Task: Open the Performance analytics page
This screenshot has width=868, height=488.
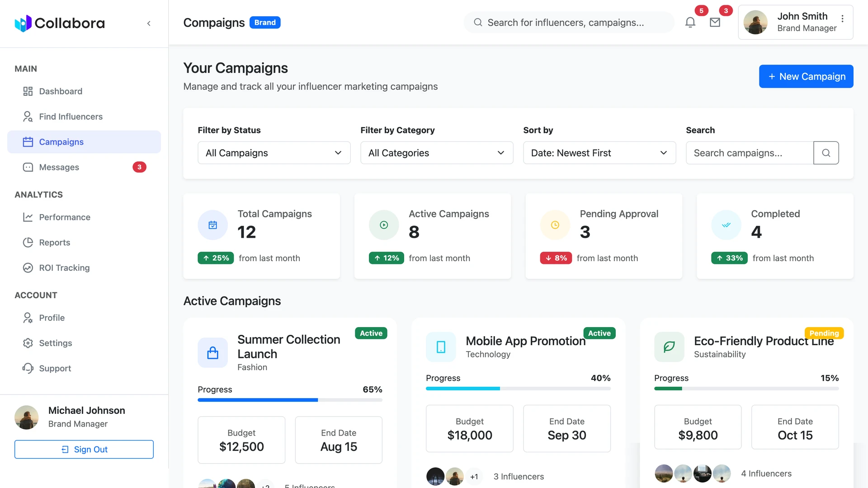Action: click(84, 217)
